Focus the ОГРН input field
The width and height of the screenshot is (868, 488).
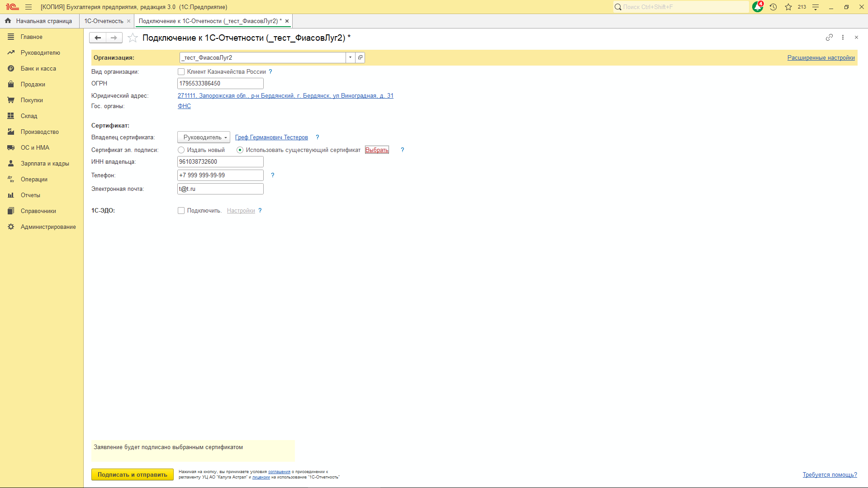[x=220, y=83]
